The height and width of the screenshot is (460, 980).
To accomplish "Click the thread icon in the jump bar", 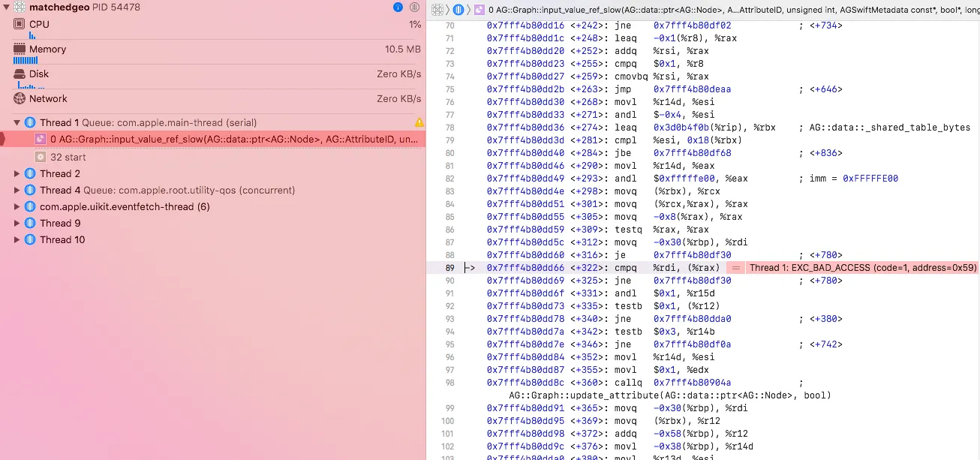I will (457, 10).
